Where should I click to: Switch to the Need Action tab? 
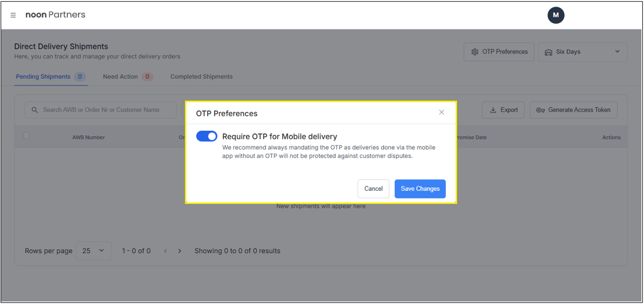click(x=120, y=77)
